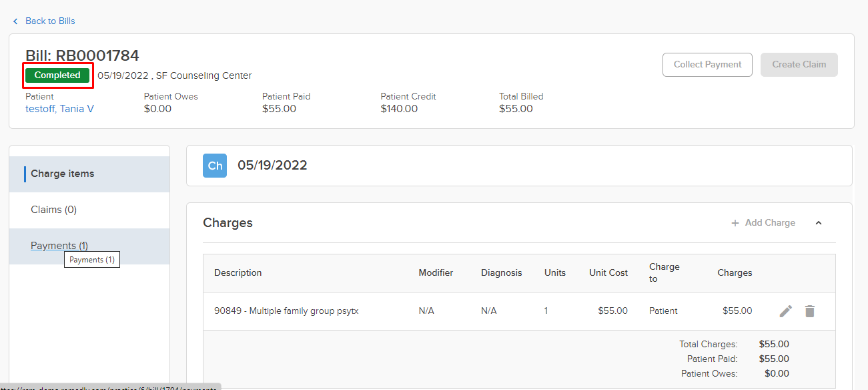
Task: Click the Add Charge link
Action: [770, 223]
